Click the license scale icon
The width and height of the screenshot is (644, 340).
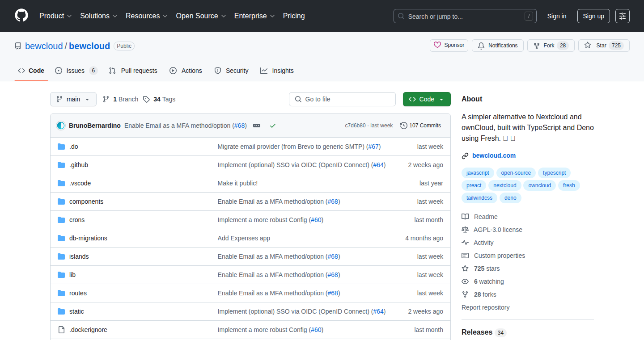465,230
